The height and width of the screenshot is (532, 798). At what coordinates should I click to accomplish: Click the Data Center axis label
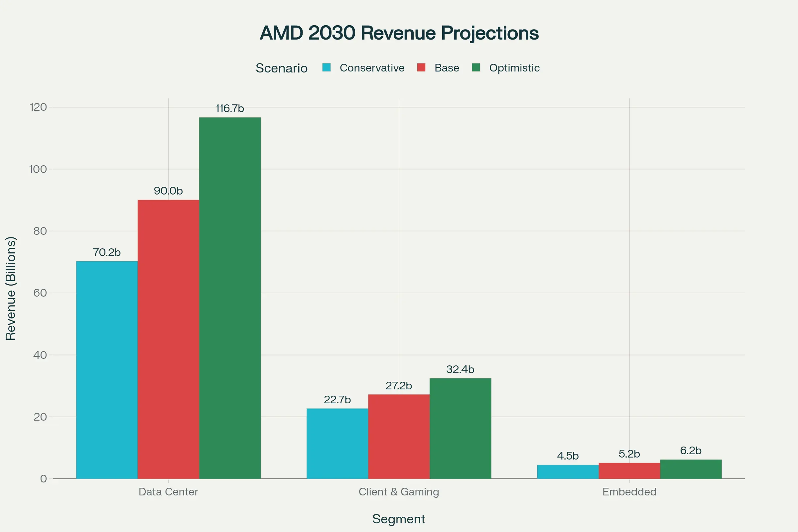(x=168, y=492)
